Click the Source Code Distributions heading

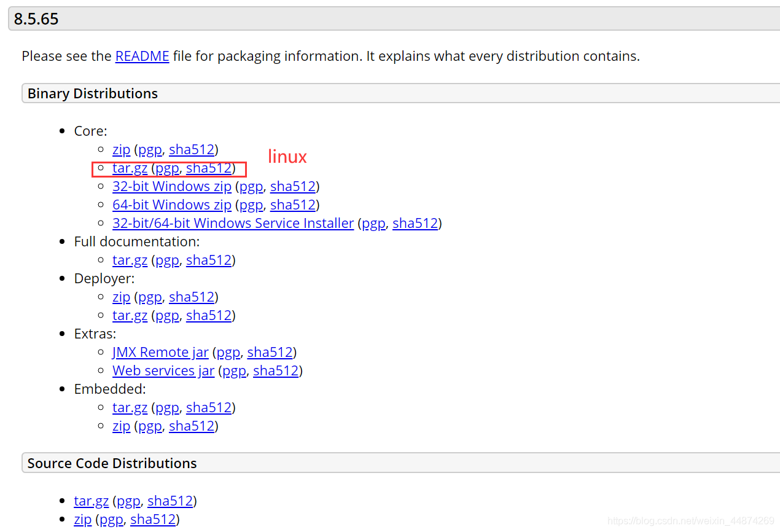point(112,463)
